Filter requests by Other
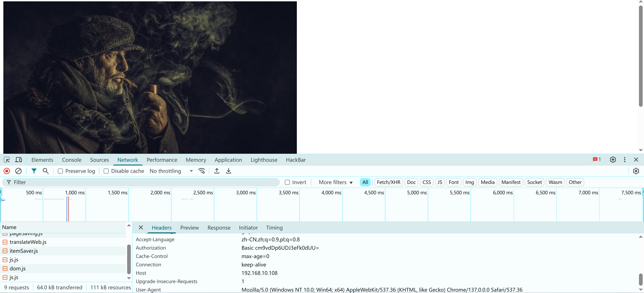This screenshot has width=644, height=293. tap(575, 182)
